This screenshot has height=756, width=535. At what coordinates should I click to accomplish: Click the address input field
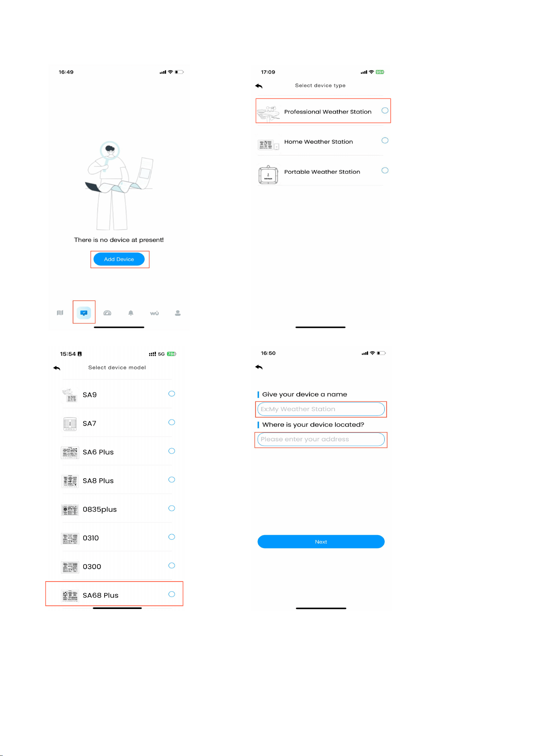click(x=321, y=439)
